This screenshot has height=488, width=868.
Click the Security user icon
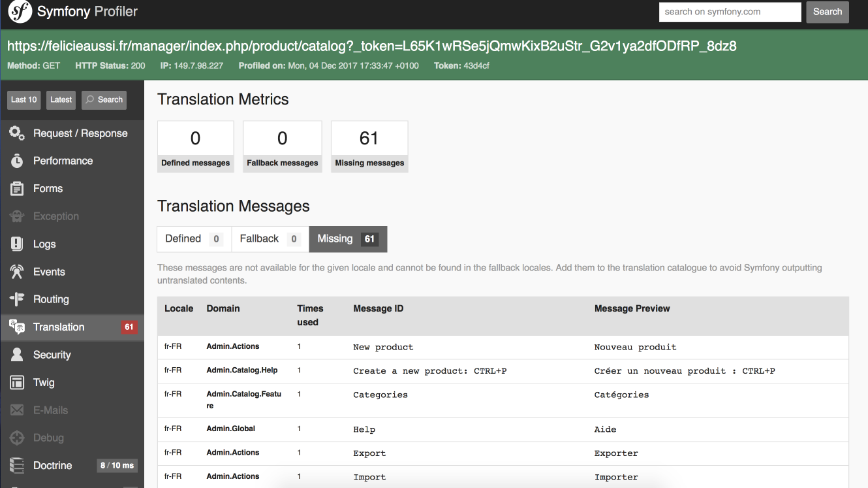point(17,355)
